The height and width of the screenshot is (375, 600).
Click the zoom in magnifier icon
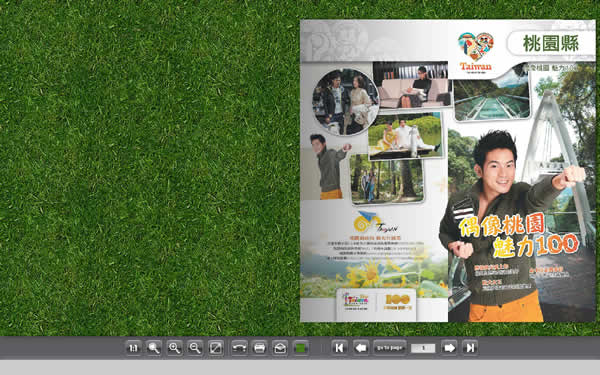point(174,348)
